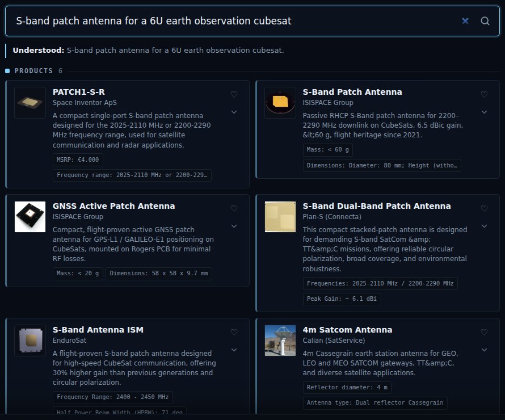Image resolution: width=505 pixels, height=420 pixels.
Task: Click vendor ISISPACE Group under GNSS antenna
Action: tap(78, 217)
